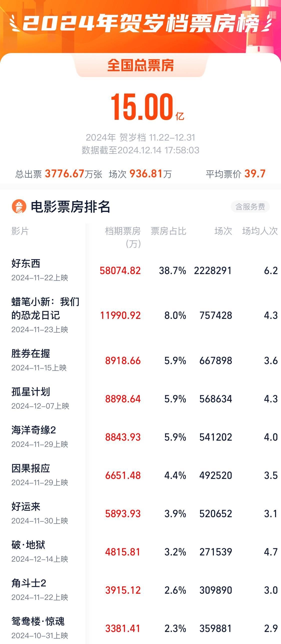
Task: Toggle the 含服务费 service fee pill
Action: click(250, 207)
